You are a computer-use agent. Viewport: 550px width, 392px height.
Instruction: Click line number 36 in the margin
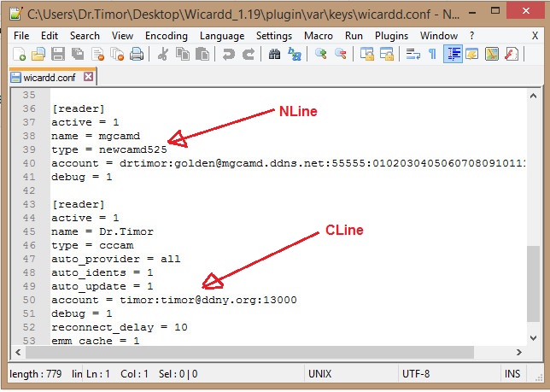point(29,108)
